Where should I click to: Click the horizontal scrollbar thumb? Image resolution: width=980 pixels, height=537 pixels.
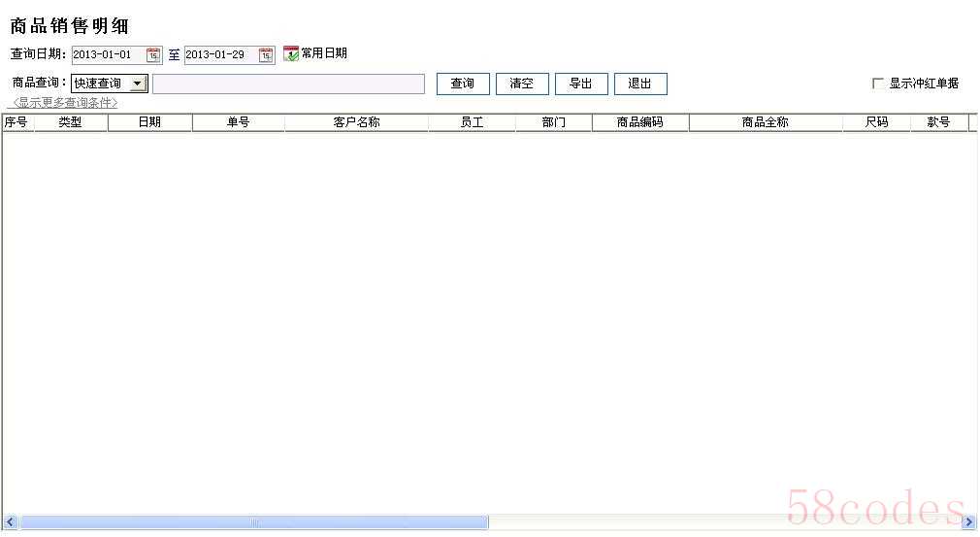point(254,522)
